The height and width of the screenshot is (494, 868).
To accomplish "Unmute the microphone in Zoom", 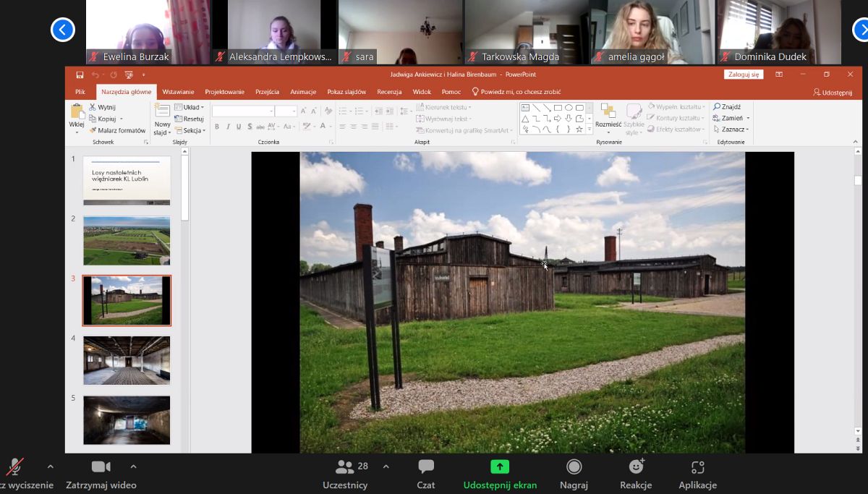I will click(x=15, y=467).
